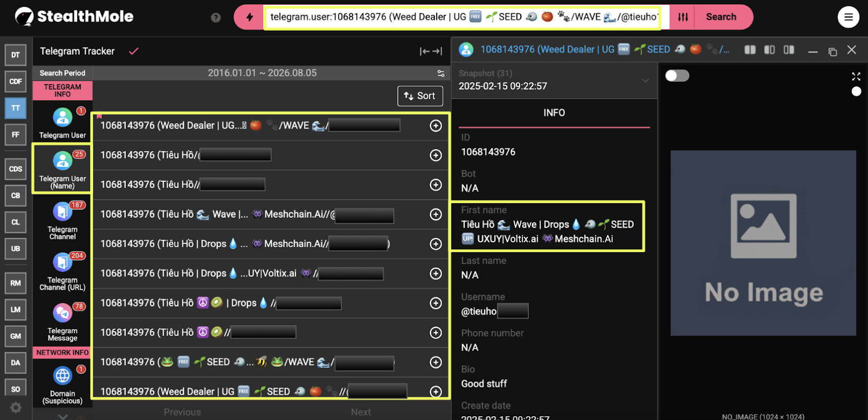Viewport: 868px width, 420px height.
Task: Select left-filled split layout icon
Action: tap(770, 50)
